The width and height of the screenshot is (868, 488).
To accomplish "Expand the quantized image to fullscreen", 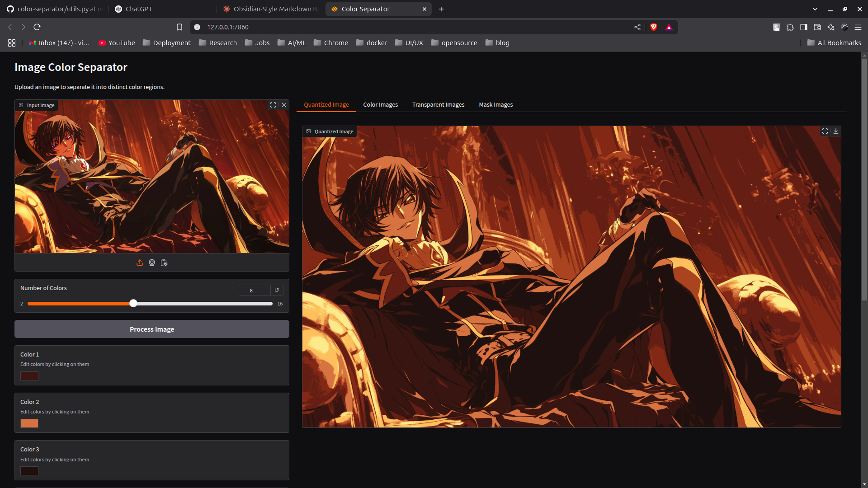I will point(825,131).
